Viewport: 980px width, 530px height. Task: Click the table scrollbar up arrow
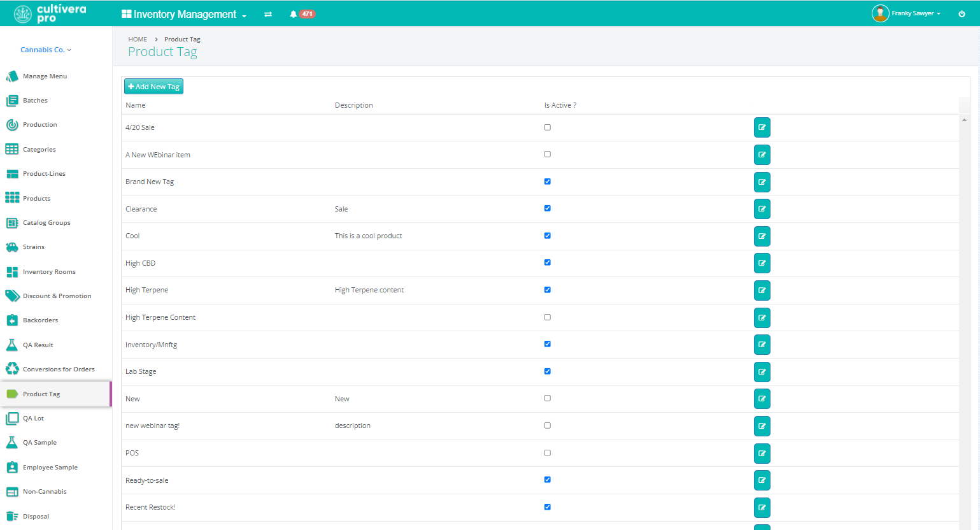pyautogui.click(x=964, y=120)
